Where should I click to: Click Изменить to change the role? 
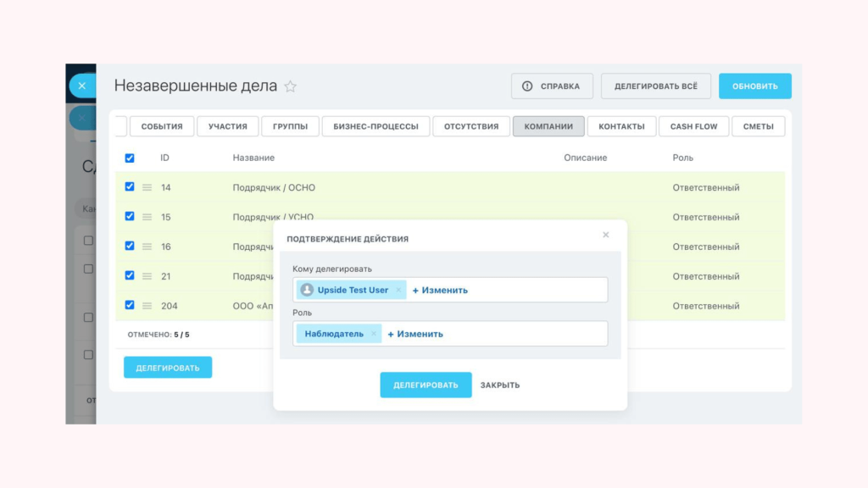point(415,334)
